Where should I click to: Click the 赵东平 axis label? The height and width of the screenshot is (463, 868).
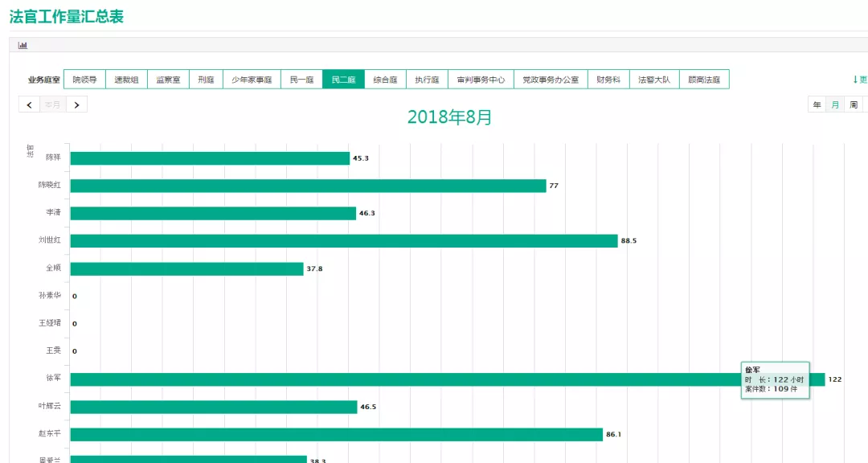pos(49,433)
